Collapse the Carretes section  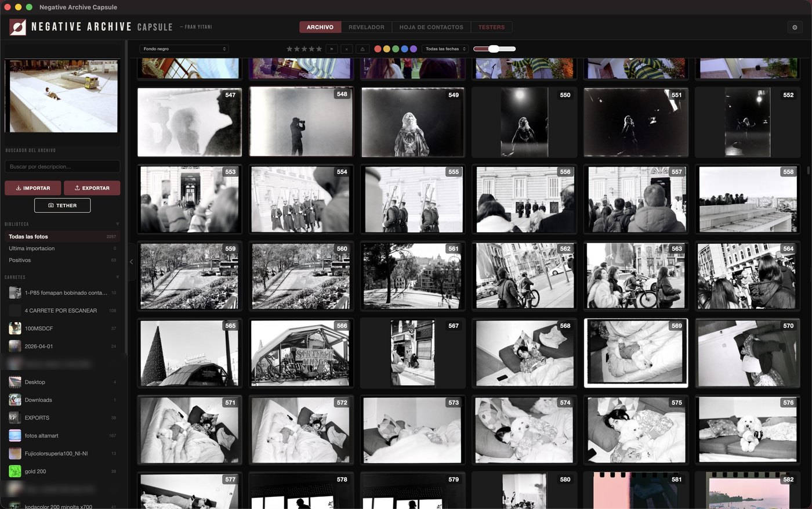(118, 277)
